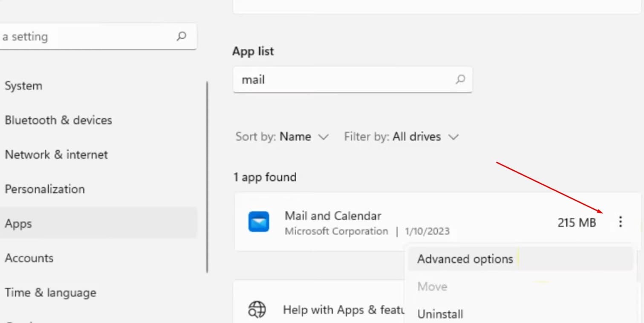Choose Uninstall in the context menu
The image size is (644, 323).
pos(440,314)
